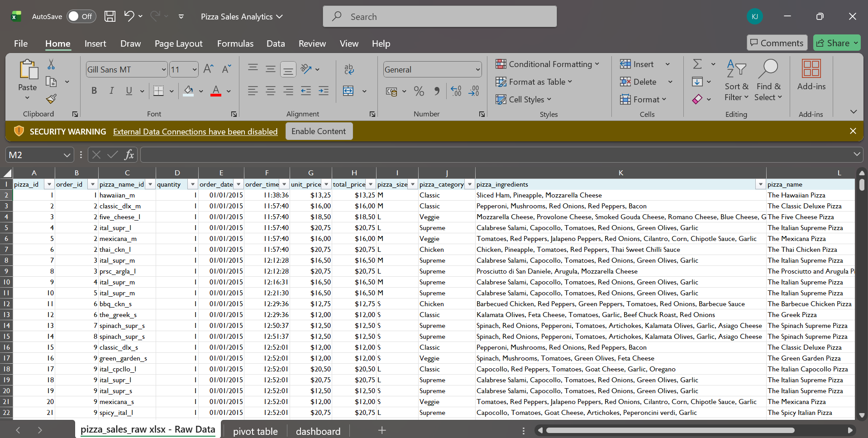Click the Sort & Filter icon
The width and height of the screenshot is (868, 438).
coord(735,81)
